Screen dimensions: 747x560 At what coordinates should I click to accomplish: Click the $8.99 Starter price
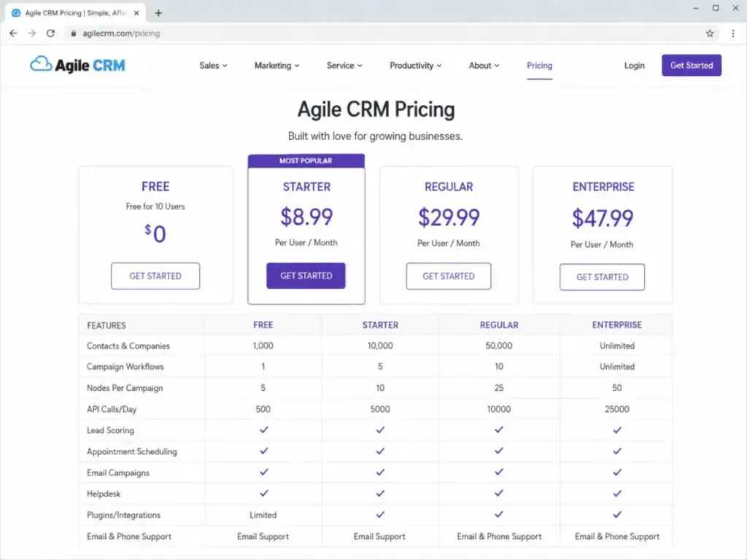pos(306,217)
